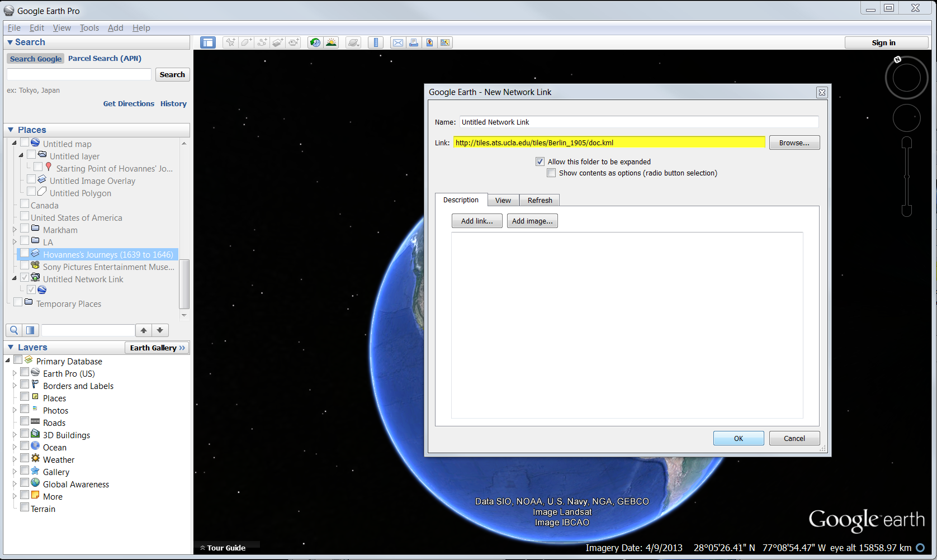Click the Add image... button
This screenshot has width=937, height=560.
[x=532, y=221]
